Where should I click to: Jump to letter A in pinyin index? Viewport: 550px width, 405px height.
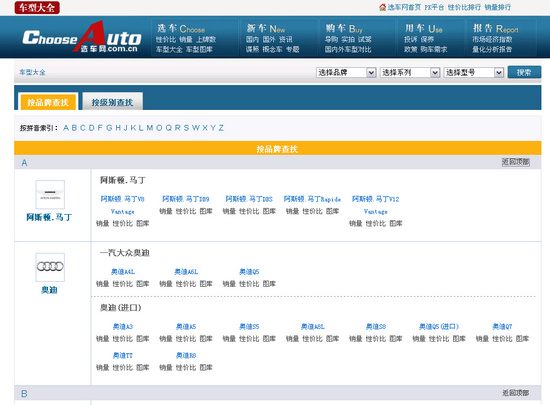tap(66, 128)
